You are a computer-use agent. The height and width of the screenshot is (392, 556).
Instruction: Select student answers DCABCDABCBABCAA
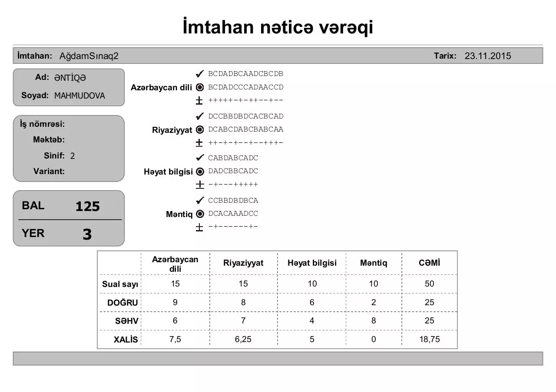246,129
